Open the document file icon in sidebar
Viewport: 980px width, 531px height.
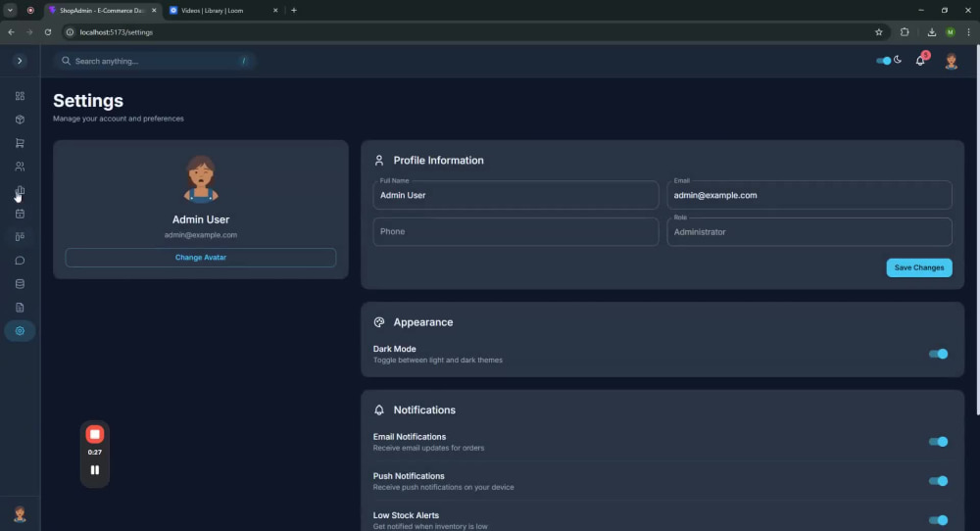coord(20,308)
